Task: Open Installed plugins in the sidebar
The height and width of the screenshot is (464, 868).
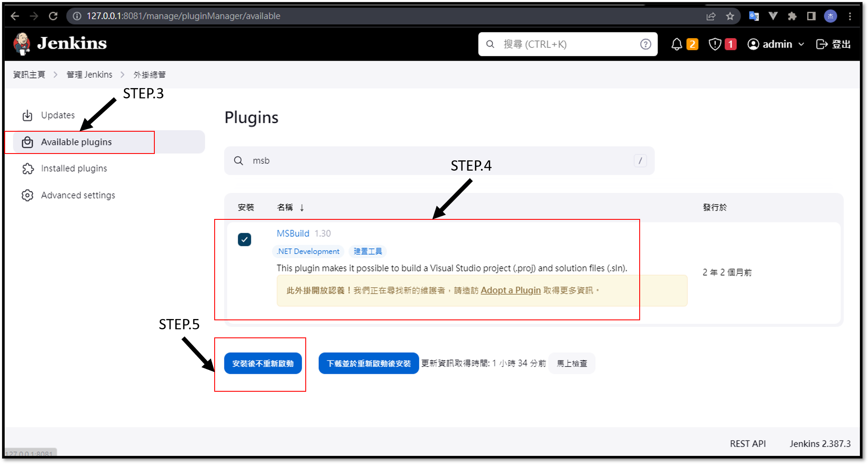Action: (74, 168)
